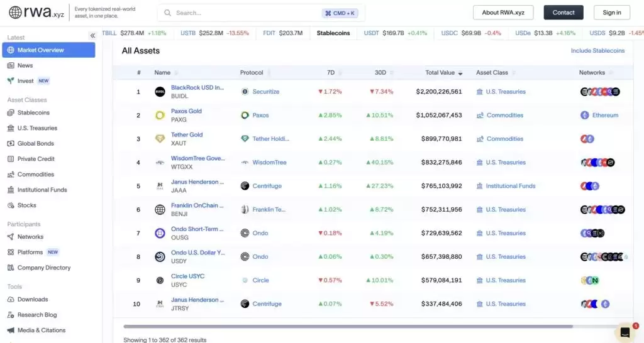
Task: Sort the table by 7D column
Action: [331, 73]
